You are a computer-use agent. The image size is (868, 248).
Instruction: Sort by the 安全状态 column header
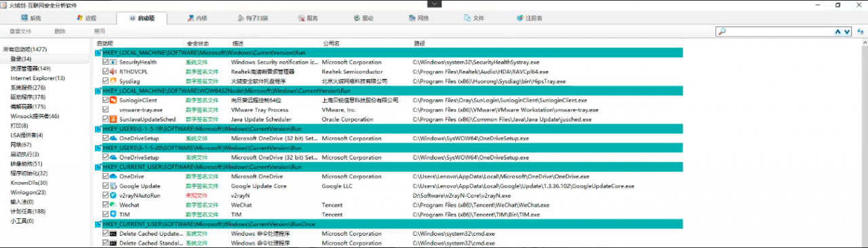207,43
